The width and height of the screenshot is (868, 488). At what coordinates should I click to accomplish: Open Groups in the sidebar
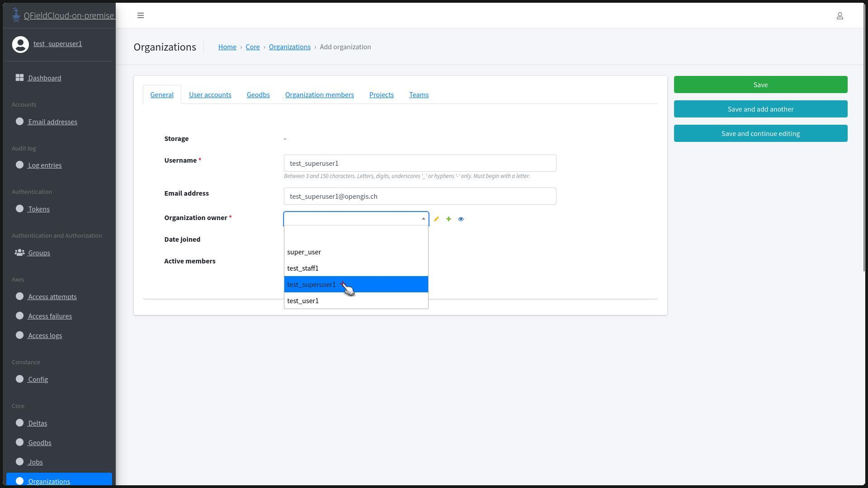(39, 253)
